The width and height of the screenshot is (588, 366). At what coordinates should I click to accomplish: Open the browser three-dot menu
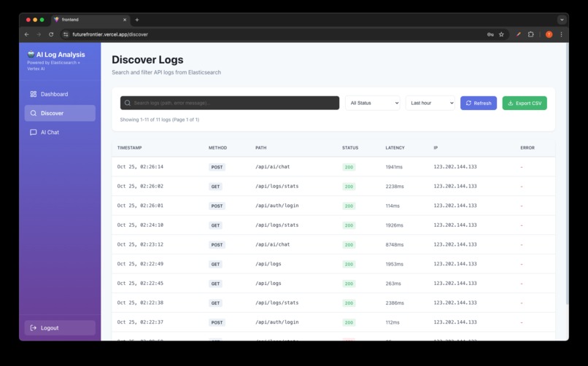(x=562, y=34)
